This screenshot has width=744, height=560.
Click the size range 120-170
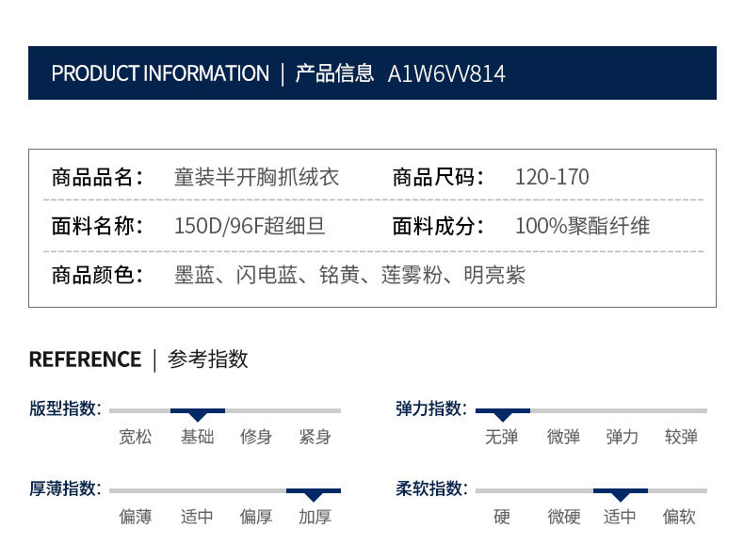pos(552,177)
